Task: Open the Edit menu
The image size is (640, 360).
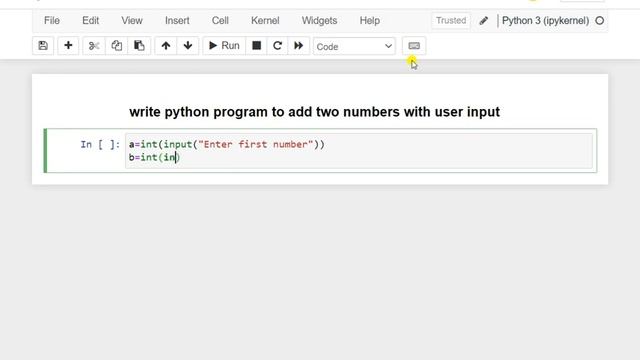Action: pyautogui.click(x=90, y=20)
